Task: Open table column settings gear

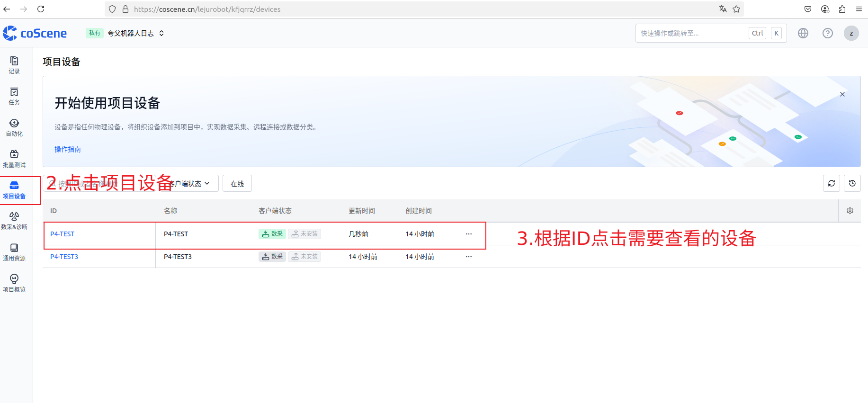Action: point(850,211)
